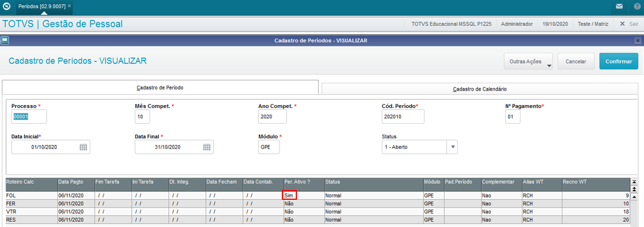Open the mail envelope icon
This screenshot has width=644, height=227.
pos(619,6)
